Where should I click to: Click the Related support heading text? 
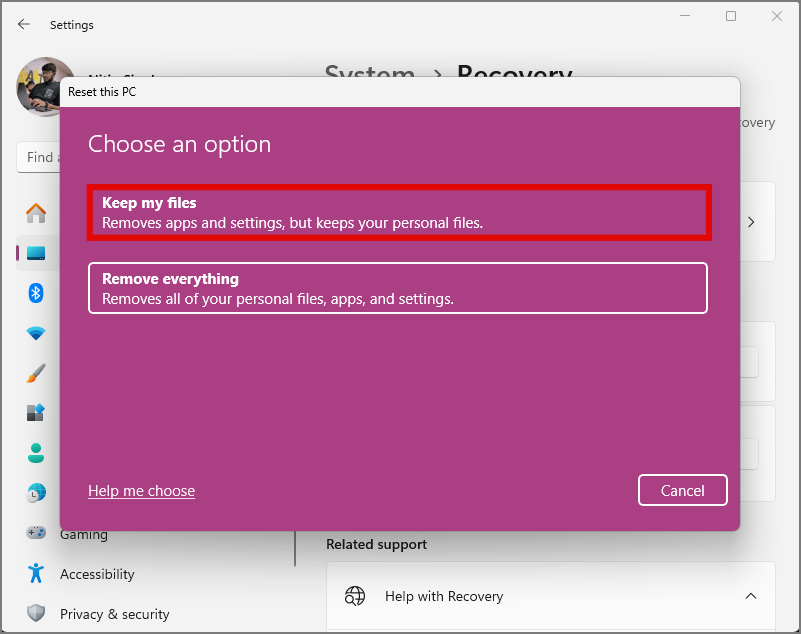(376, 545)
